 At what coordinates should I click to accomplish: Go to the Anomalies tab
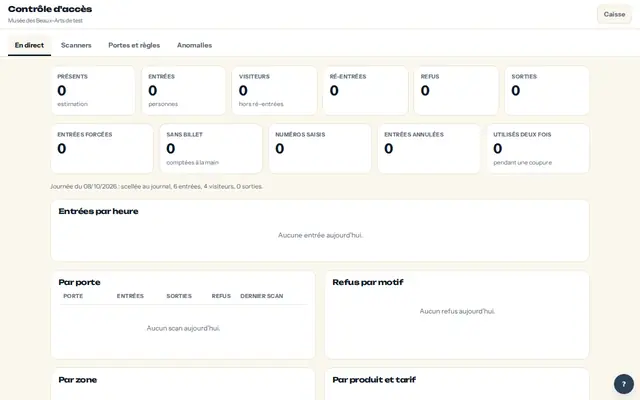coord(194,45)
